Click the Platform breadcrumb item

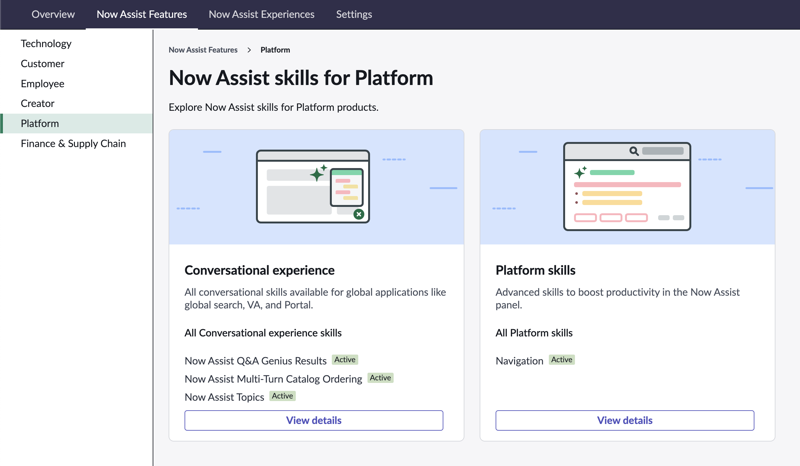pyautogui.click(x=275, y=50)
